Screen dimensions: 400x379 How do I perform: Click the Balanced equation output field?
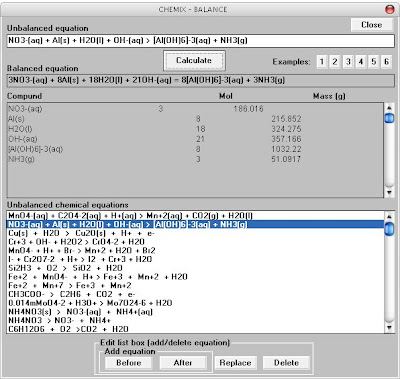click(x=200, y=80)
